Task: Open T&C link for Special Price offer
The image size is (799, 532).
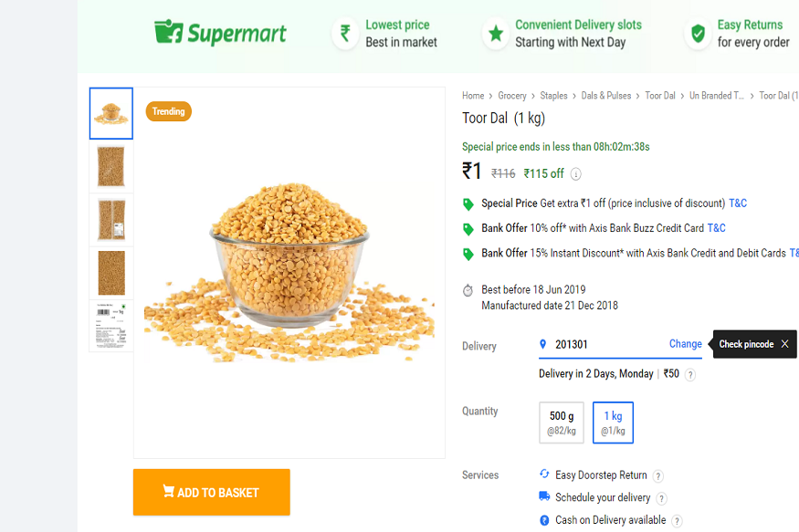Action: 737,203
